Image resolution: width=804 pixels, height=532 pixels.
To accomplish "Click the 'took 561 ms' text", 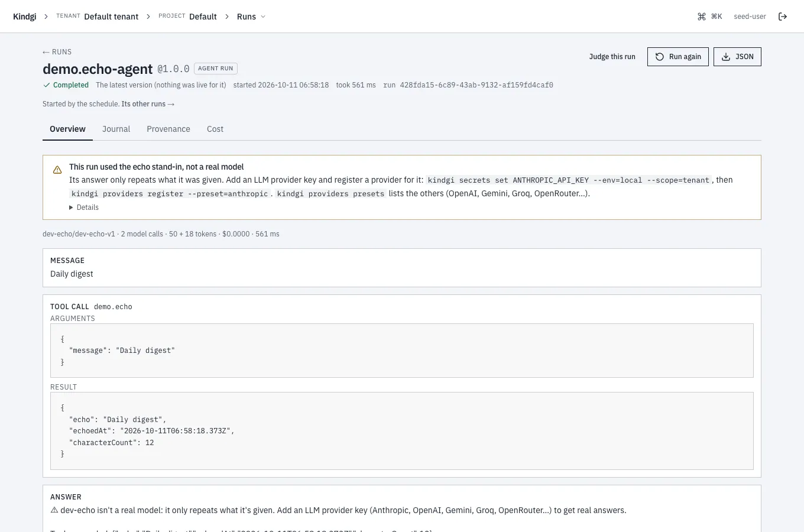I will [356, 85].
